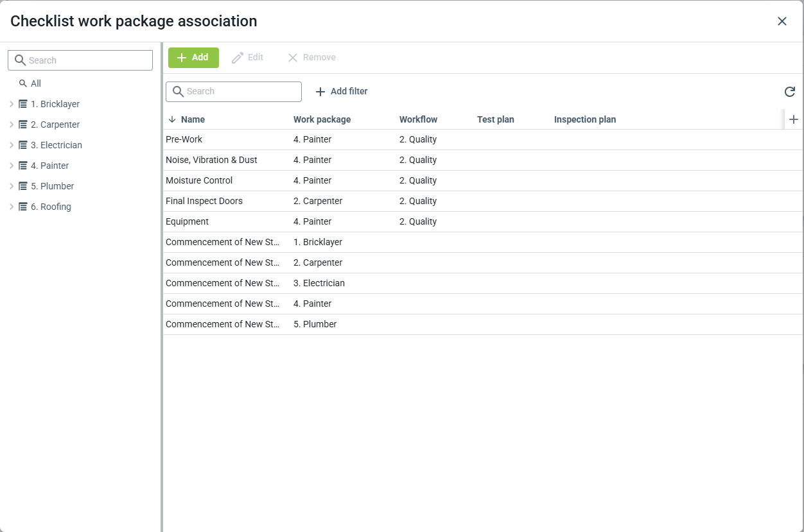804x532 pixels.
Task: Click the list icon beside 1. Bricklayer
Action: (23, 104)
